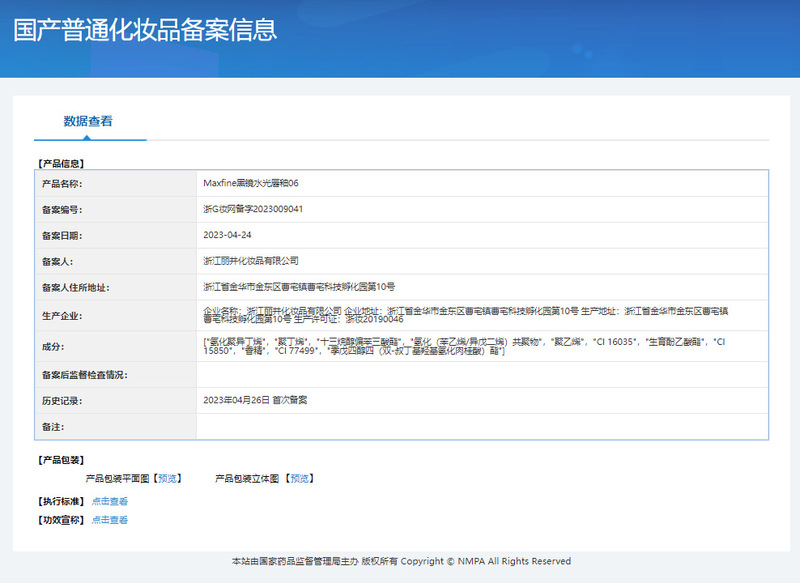Click the 产品名称 row label
The height and width of the screenshot is (583, 800).
62,184
